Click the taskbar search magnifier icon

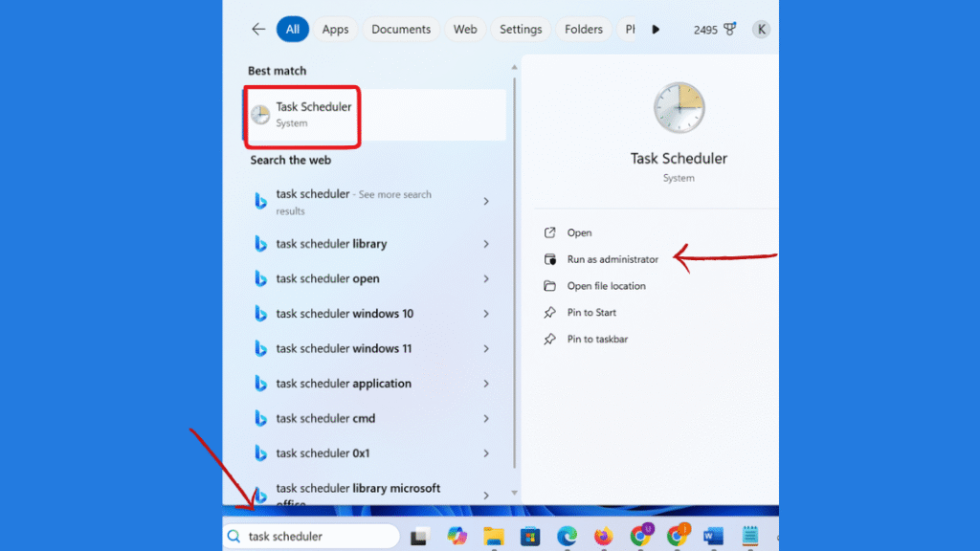(x=234, y=536)
